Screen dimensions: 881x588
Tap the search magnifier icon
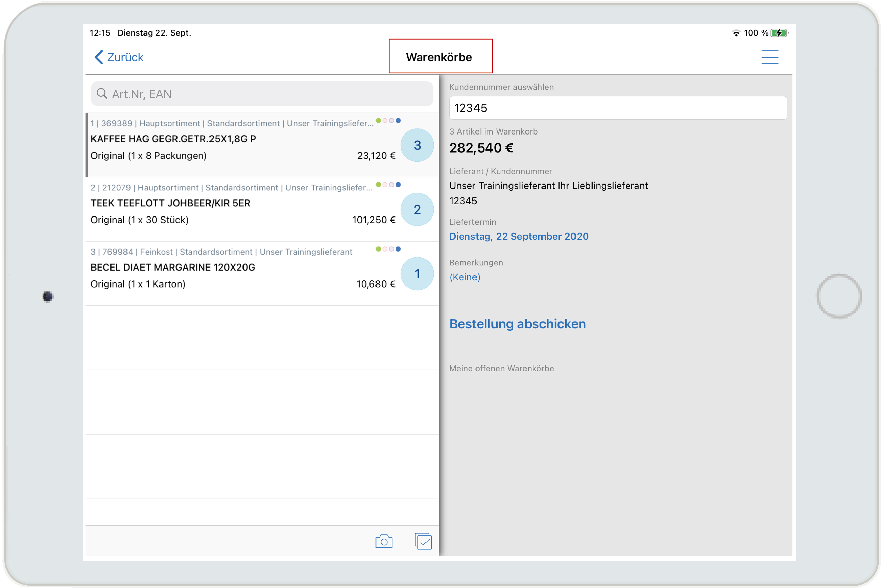102,93
